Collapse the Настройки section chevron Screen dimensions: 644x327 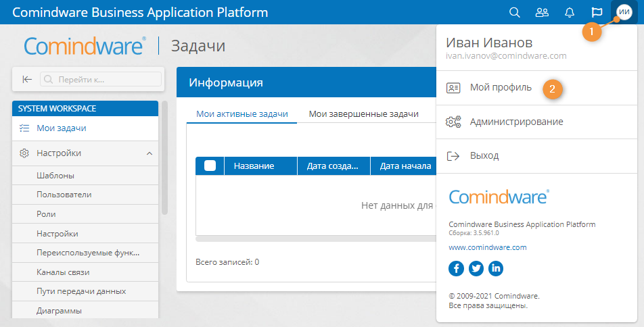[149, 153]
